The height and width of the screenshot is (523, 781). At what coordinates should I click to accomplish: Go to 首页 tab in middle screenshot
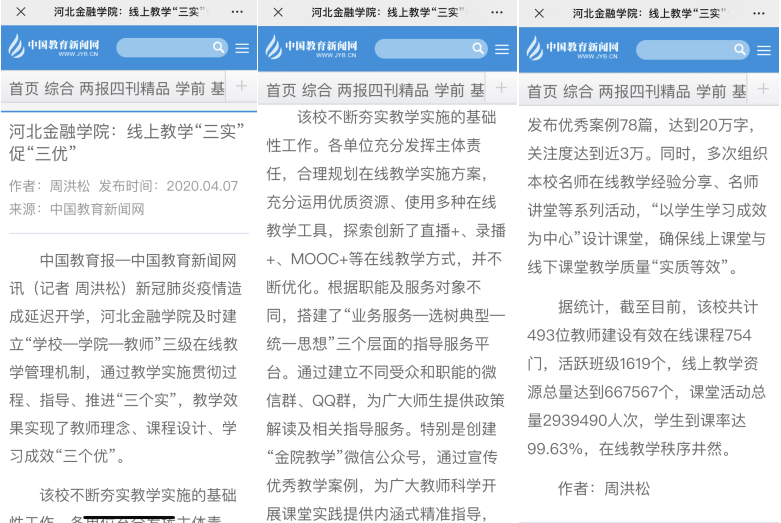pos(281,90)
